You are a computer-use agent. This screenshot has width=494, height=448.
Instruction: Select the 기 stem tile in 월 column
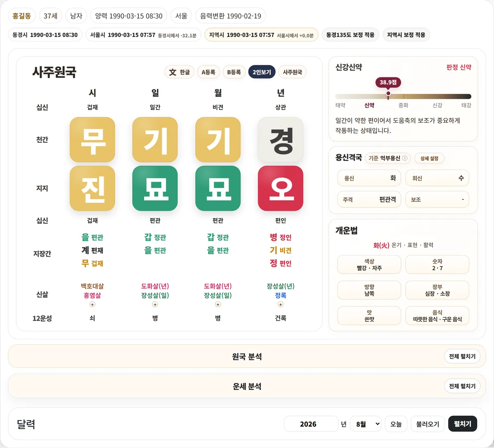[218, 139]
